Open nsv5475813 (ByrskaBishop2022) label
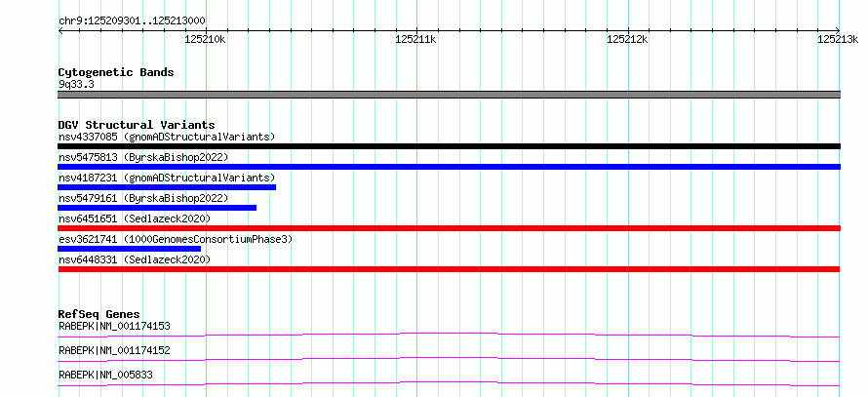The image size is (868, 397). tap(143, 157)
